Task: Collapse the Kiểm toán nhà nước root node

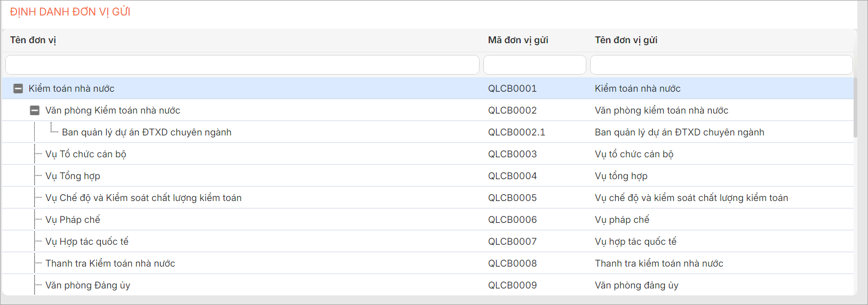Action: click(18, 89)
